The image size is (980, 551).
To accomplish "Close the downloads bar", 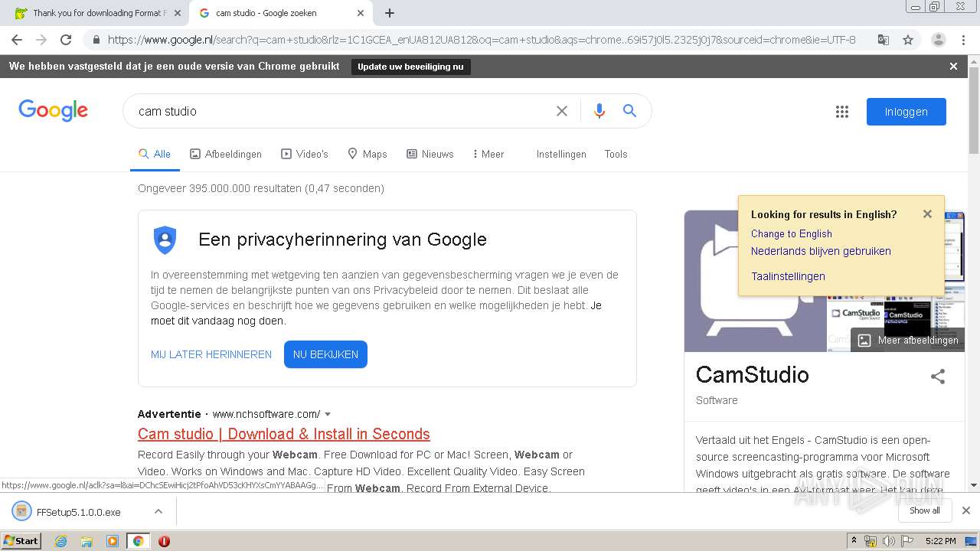I will pos(965,510).
